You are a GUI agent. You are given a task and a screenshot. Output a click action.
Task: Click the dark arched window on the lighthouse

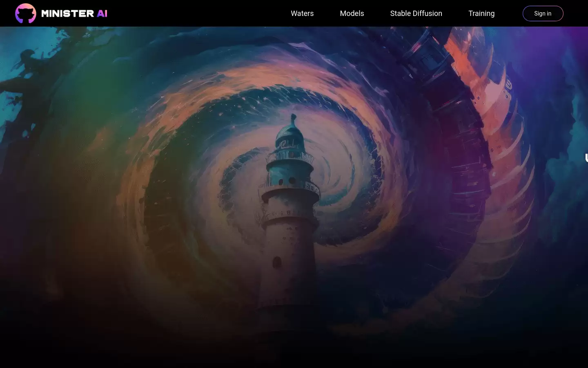tap(277, 262)
